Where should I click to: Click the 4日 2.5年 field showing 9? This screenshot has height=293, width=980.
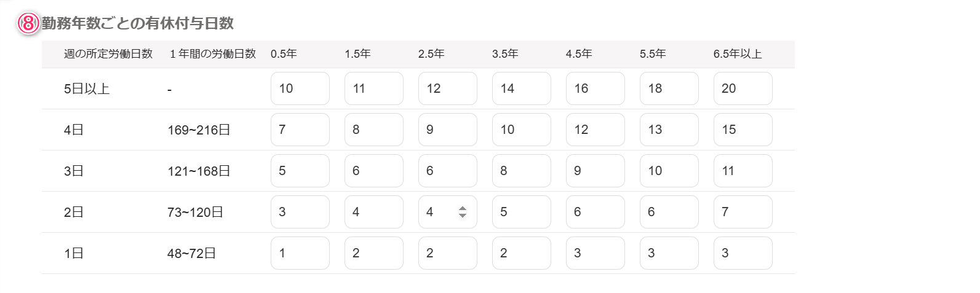(x=448, y=130)
